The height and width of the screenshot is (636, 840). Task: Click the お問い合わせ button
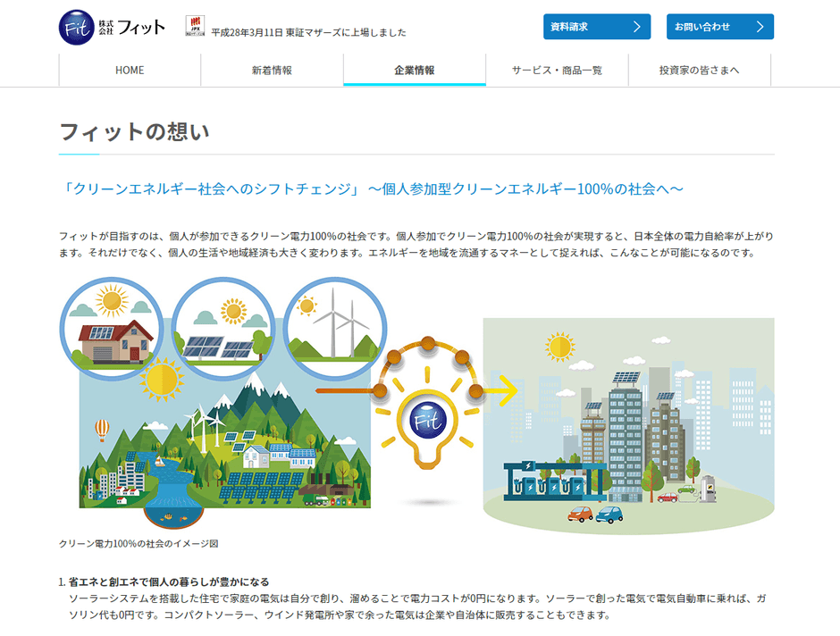[719, 26]
